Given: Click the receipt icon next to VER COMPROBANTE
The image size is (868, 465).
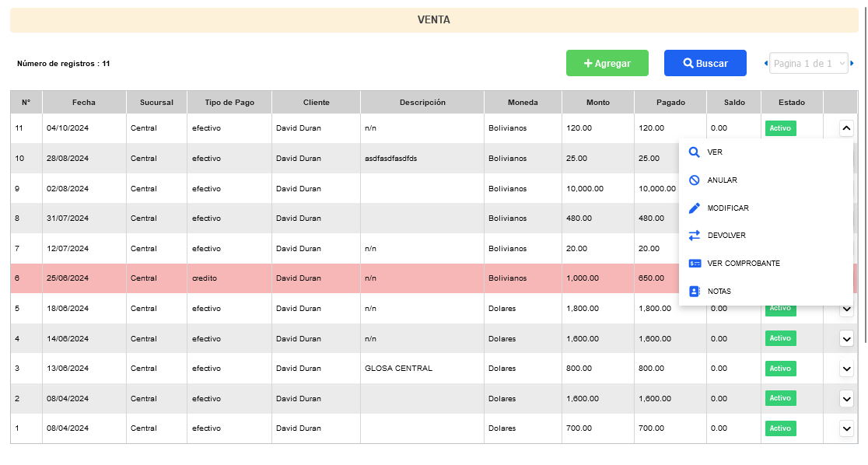Looking at the screenshot, I should click(x=695, y=264).
